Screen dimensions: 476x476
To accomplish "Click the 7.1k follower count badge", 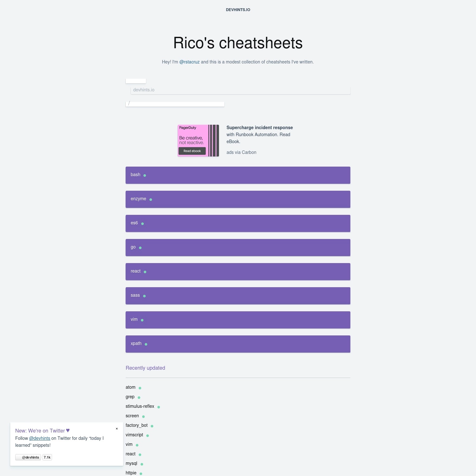I will 47,457.
